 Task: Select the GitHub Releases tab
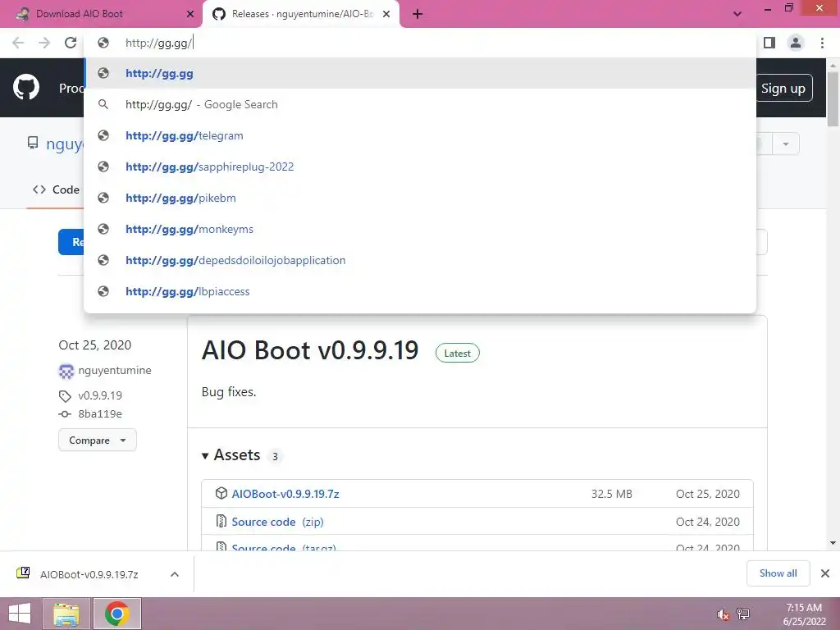pos(300,14)
